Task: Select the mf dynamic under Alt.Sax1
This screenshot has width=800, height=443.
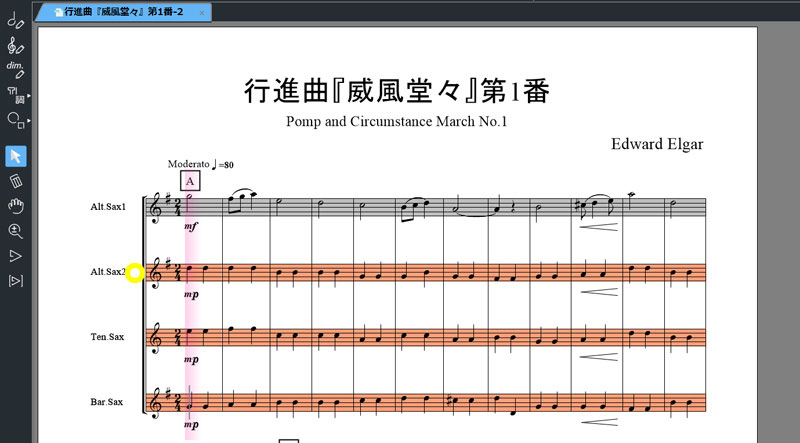Action: click(191, 226)
